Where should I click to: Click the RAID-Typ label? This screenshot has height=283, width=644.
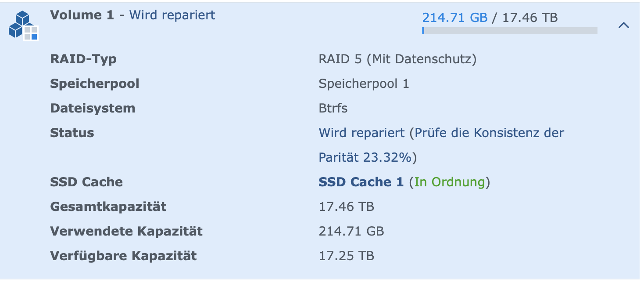pos(83,59)
